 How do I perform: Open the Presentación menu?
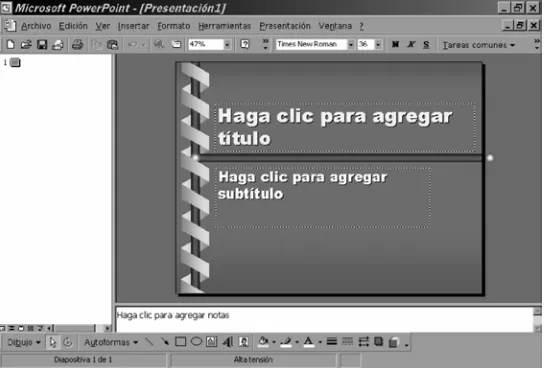click(285, 26)
